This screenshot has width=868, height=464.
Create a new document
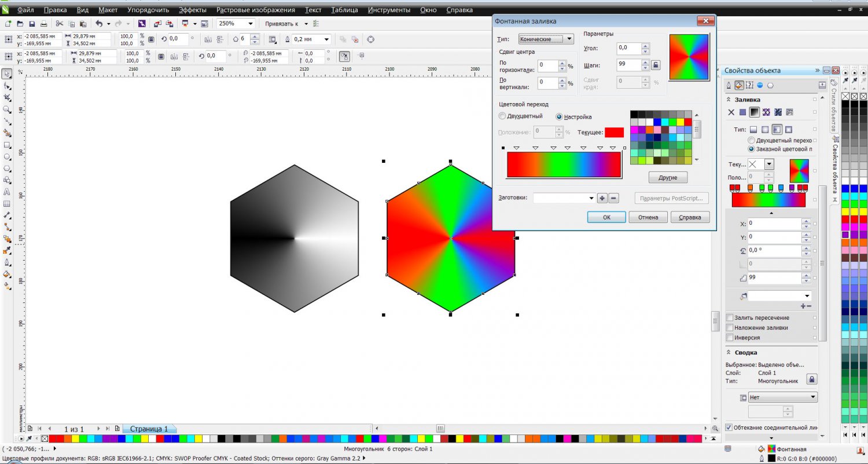tap(8, 24)
